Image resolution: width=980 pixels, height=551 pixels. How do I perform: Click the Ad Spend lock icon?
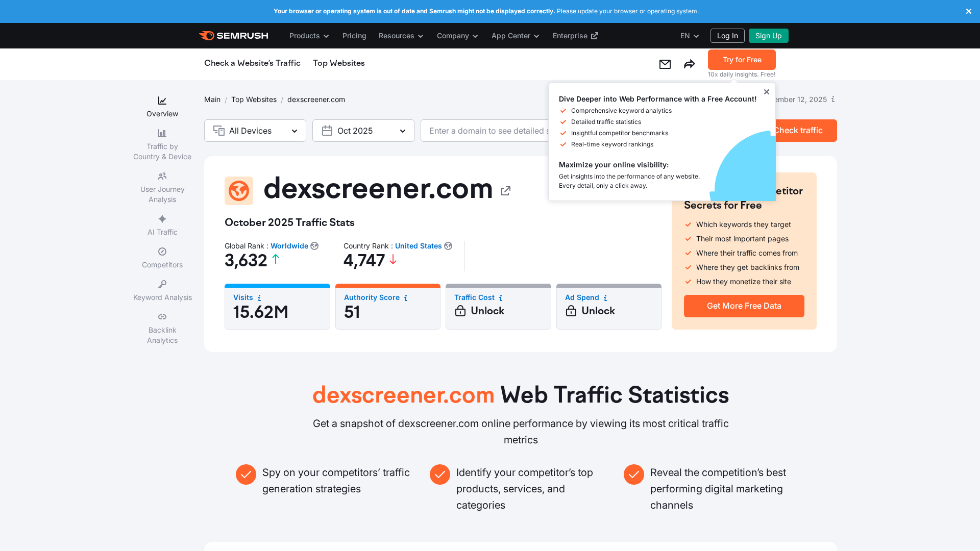tap(571, 311)
